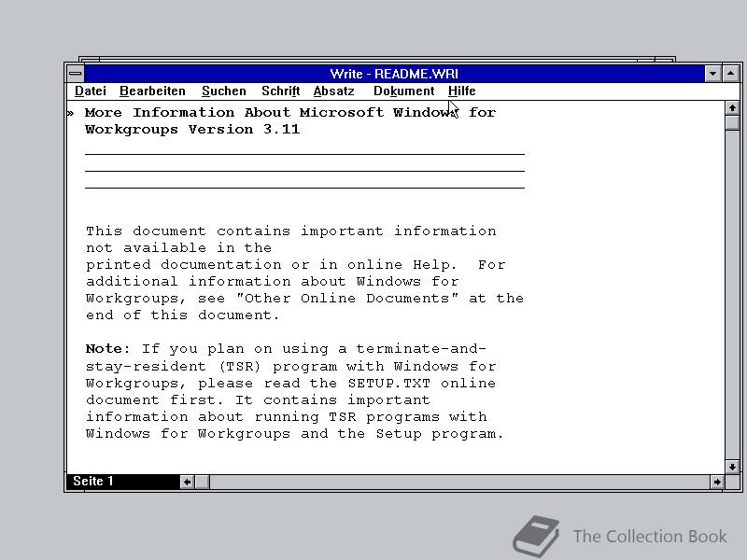Click the vertical scrollbar track below the thumb
Viewport: 747px width, 560px height.
pos(732,295)
